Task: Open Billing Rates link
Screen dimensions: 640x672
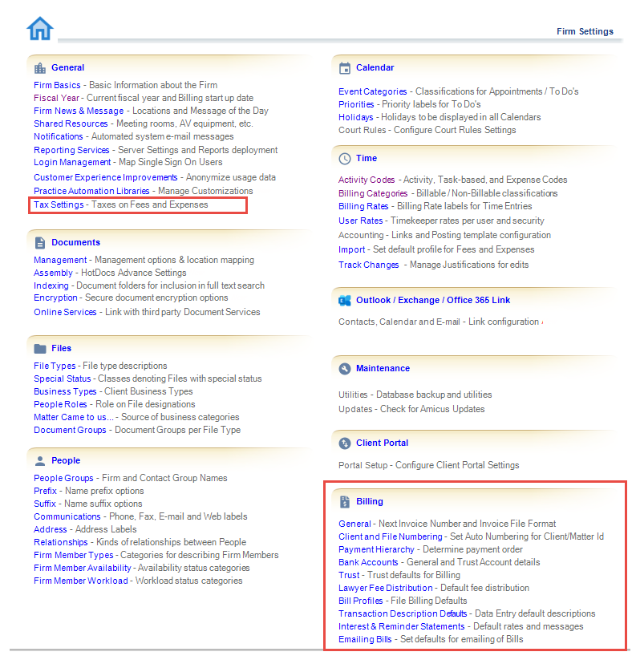Action: click(363, 207)
